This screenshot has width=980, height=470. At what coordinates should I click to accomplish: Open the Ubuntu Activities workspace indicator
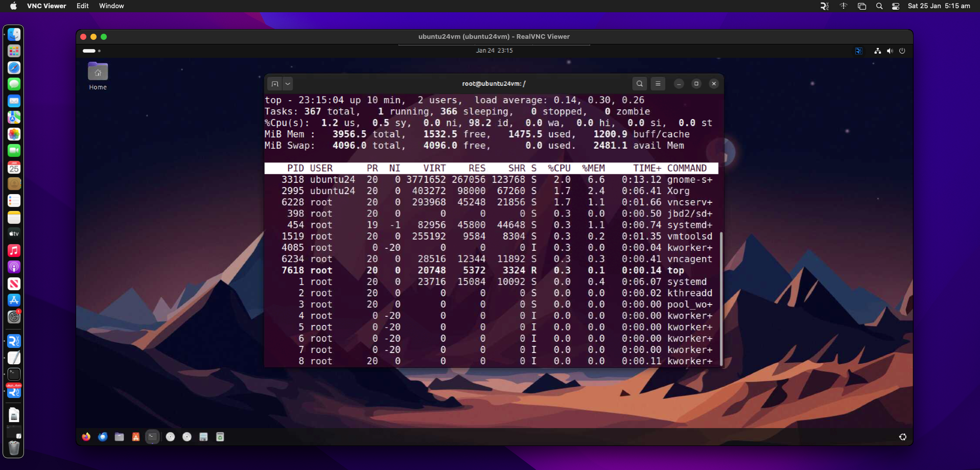[x=91, y=51]
